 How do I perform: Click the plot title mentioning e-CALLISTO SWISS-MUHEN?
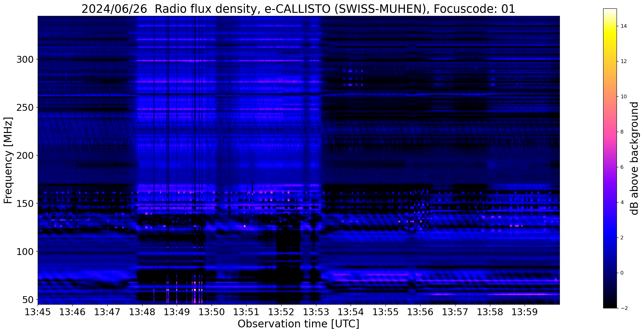tap(298, 9)
